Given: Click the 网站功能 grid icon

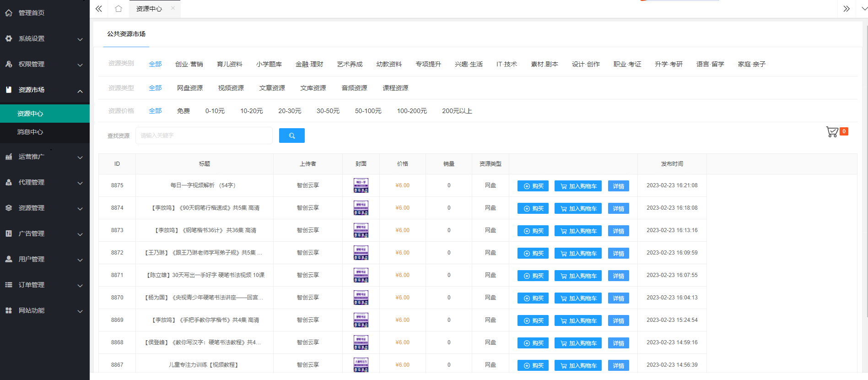Looking at the screenshot, I should (x=9, y=310).
